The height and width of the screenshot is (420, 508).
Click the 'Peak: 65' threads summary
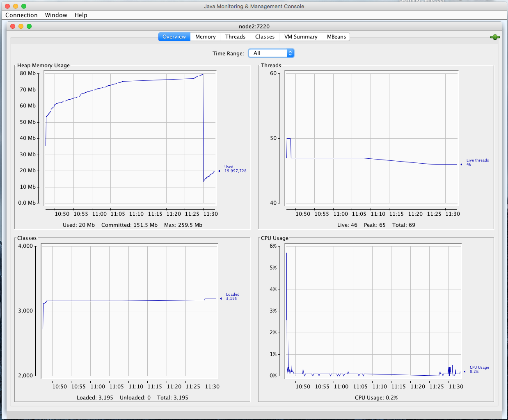tap(375, 225)
